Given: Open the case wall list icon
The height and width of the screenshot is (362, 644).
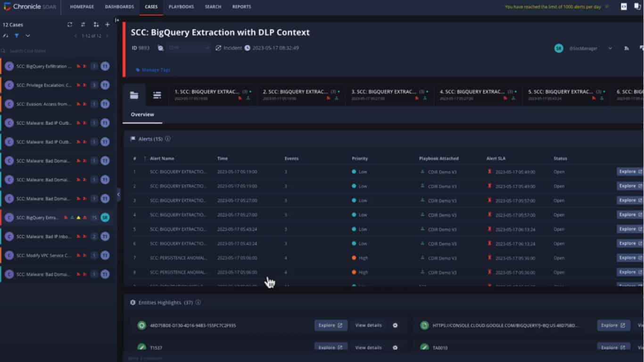Looking at the screenshot, I should [157, 95].
